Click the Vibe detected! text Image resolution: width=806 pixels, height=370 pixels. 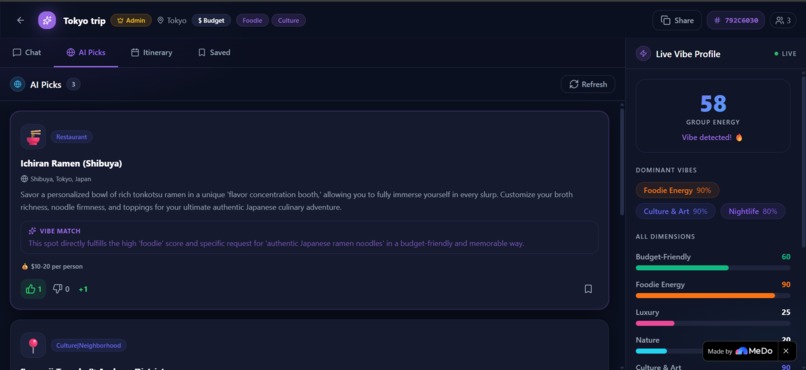pyautogui.click(x=712, y=137)
